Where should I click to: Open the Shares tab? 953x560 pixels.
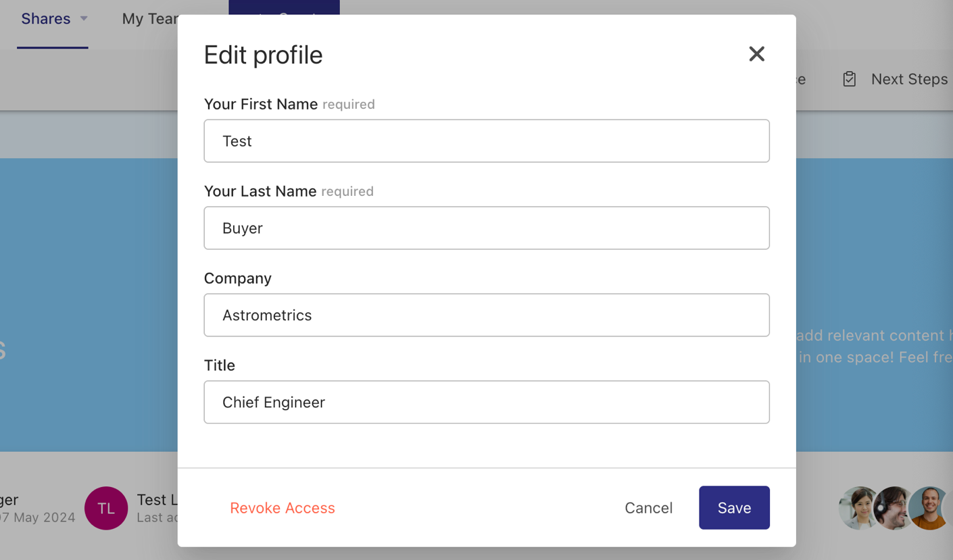(x=45, y=18)
